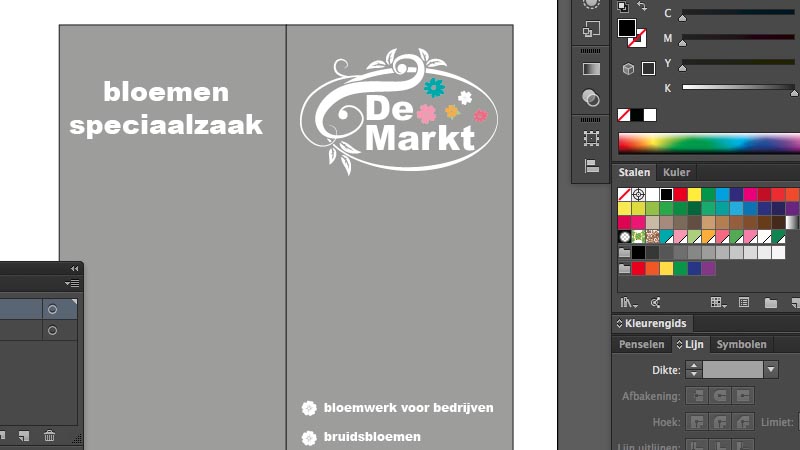Open the Transparency panel icon
This screenshot has height=450, width=800.
click(591, 98)
